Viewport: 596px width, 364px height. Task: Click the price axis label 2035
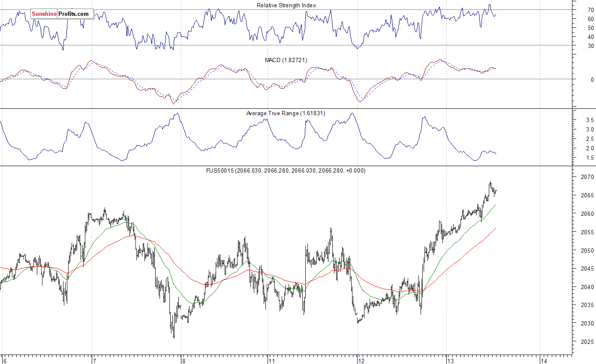[588, 305]
